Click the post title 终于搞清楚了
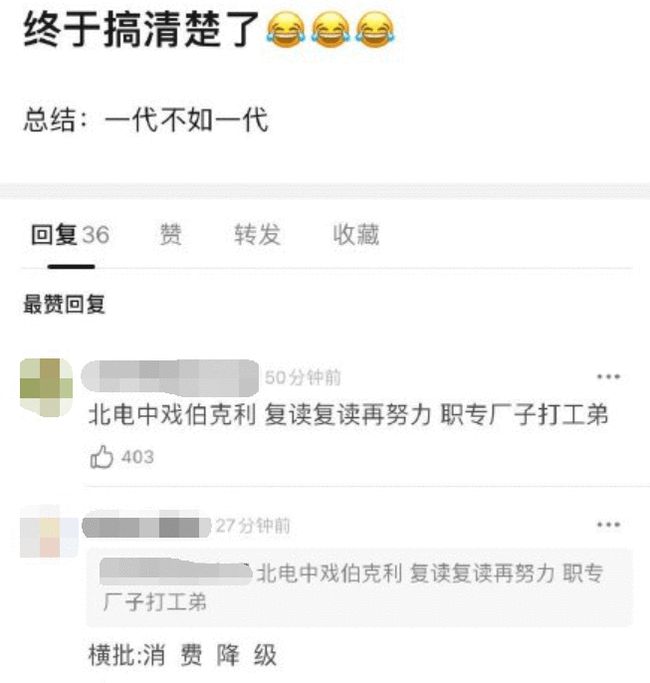 141,29
